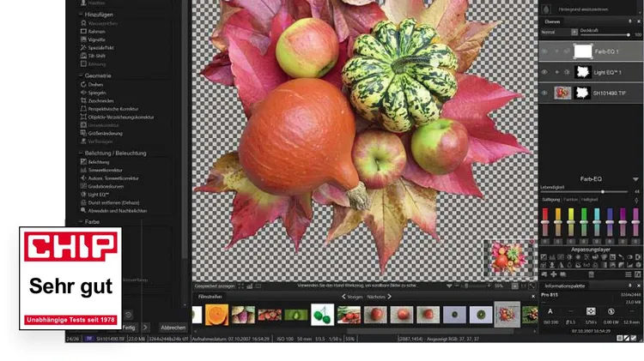Click the metering mode icon in info palette
The width and height of the screenshot is (644, 361).
coord(591,311)
